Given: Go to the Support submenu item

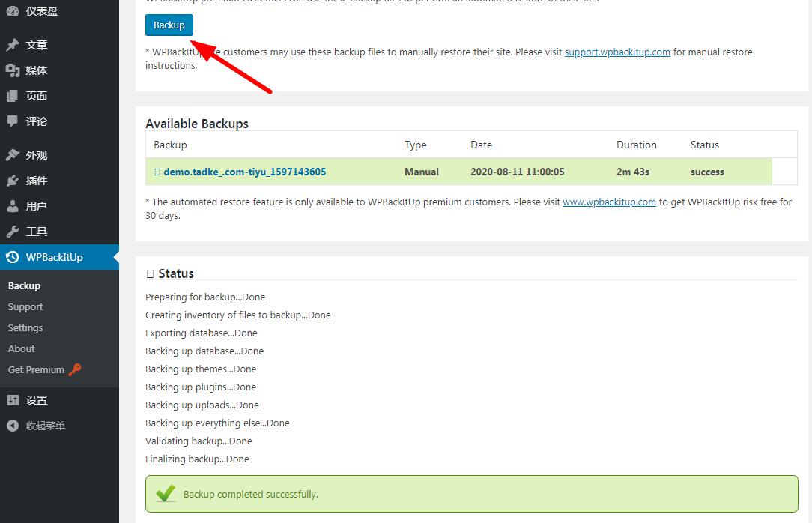Looking at the screenshot, I should tap(25, 307).
